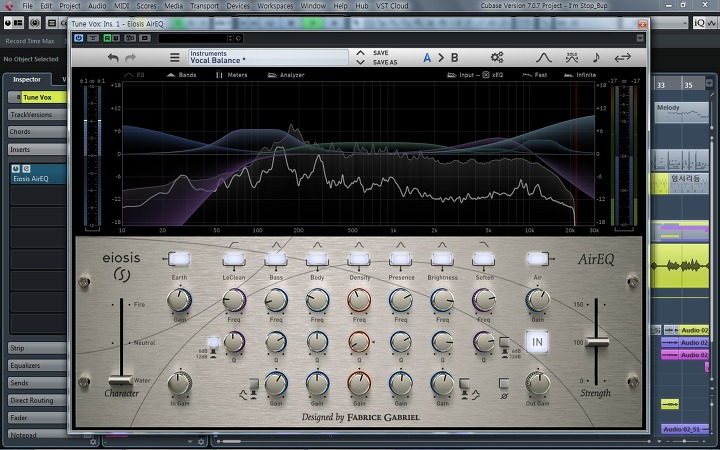Click plugin header preset name field

click(x=192, y=38)
